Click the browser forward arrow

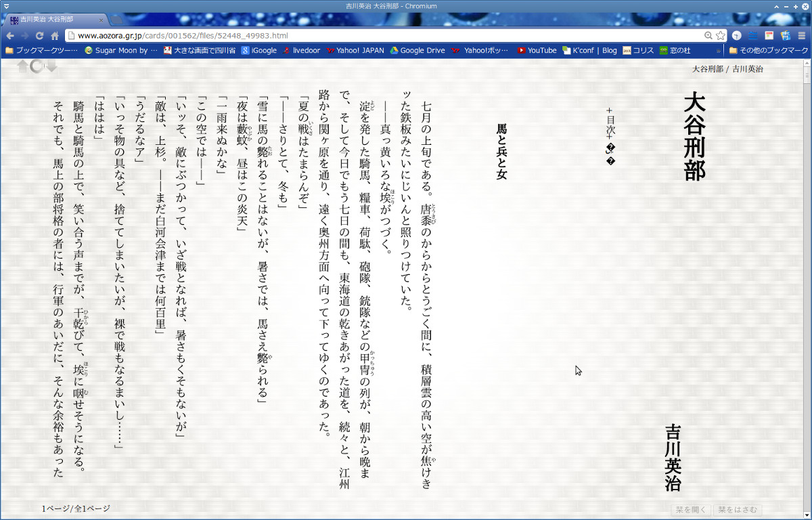25,35
